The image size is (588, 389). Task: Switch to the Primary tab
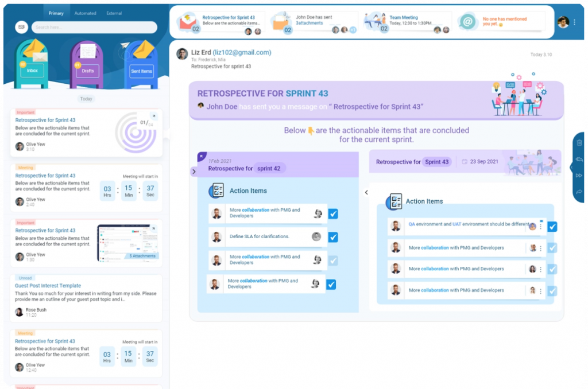point(56,13)
